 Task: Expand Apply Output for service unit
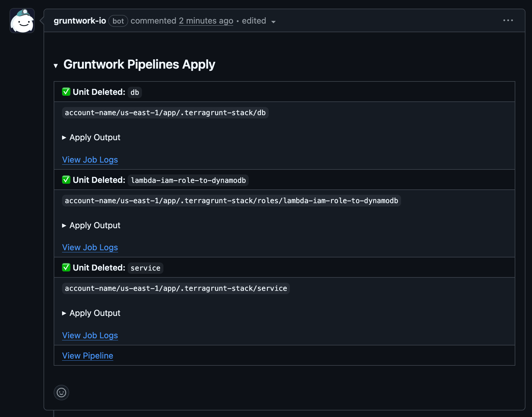(x=91, y=313)
